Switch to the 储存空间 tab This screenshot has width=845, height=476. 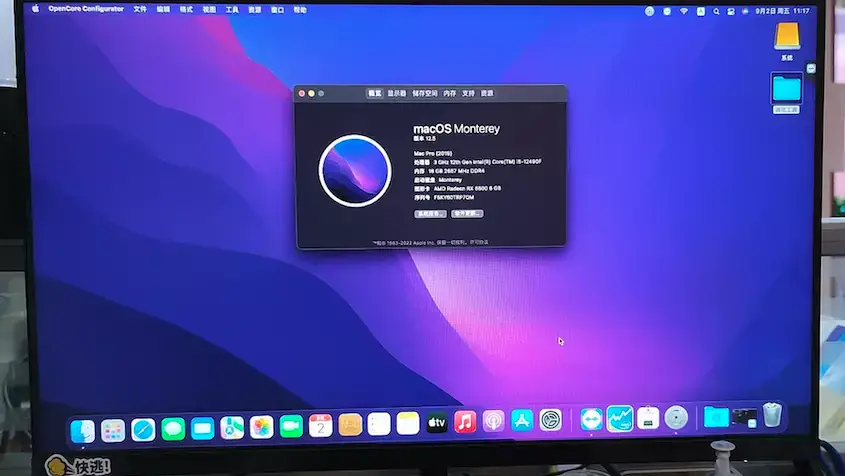(x=425, y=93)
